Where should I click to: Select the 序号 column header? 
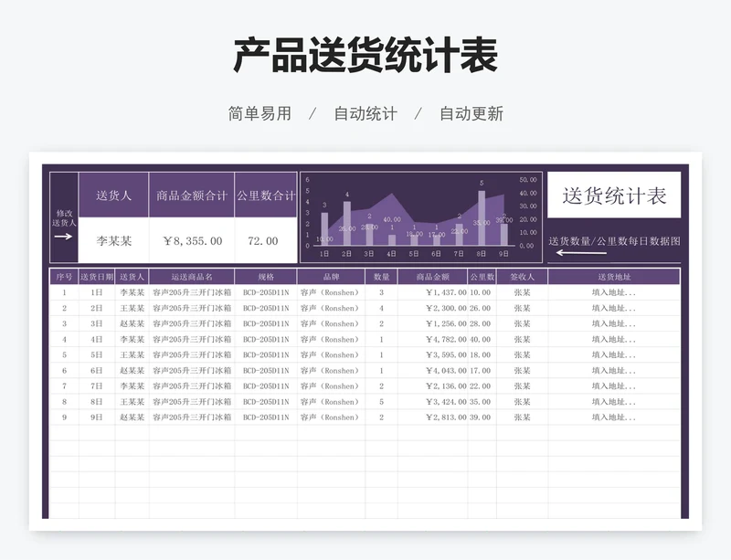point(64,277)
